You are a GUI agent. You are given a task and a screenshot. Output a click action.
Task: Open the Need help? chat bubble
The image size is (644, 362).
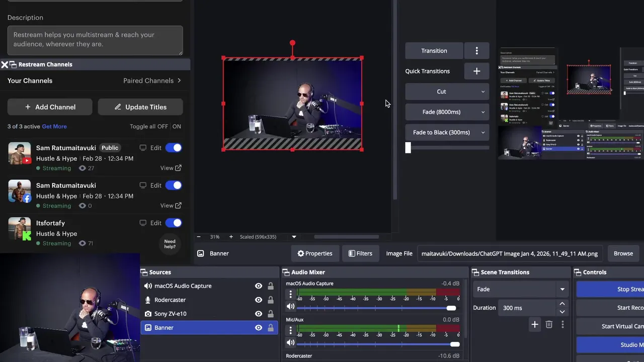170,244
